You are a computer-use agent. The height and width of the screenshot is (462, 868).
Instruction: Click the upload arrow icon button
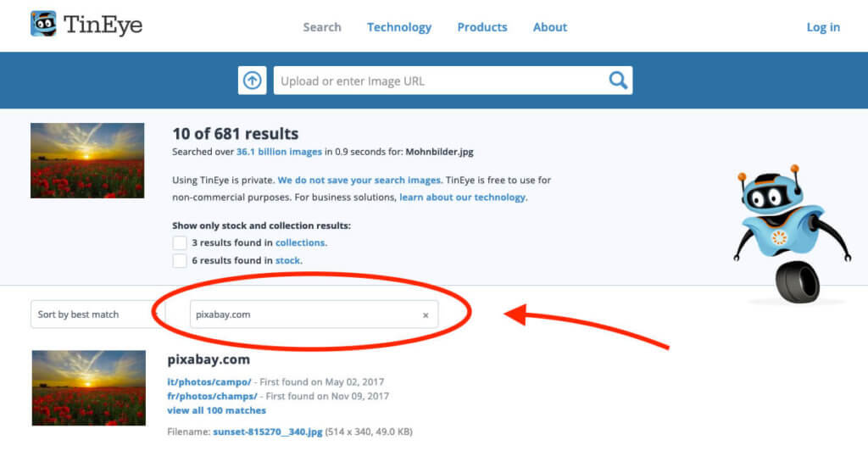click(x=253, y=81)
